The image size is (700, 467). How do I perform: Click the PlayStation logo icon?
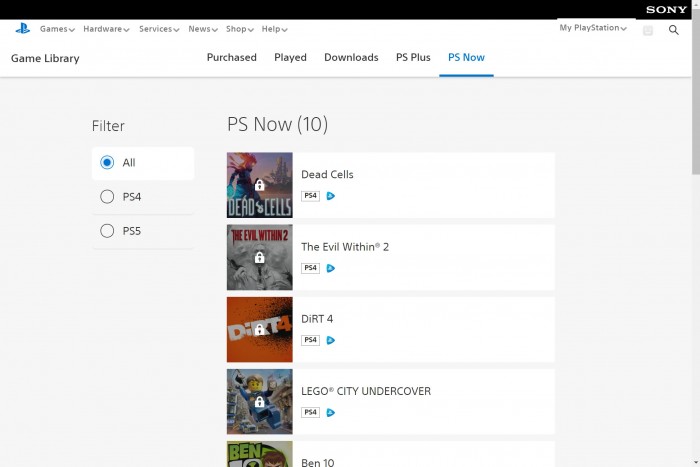(22, 29)
